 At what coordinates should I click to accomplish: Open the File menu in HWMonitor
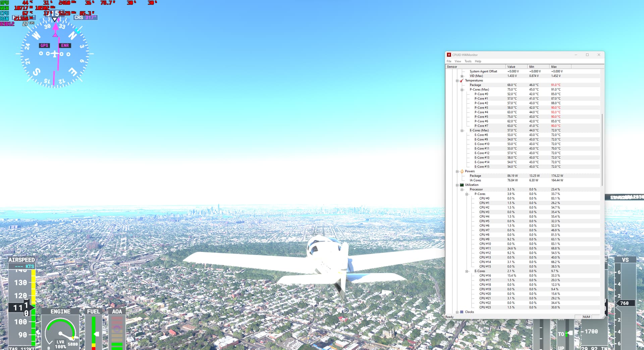pos(449,61)
